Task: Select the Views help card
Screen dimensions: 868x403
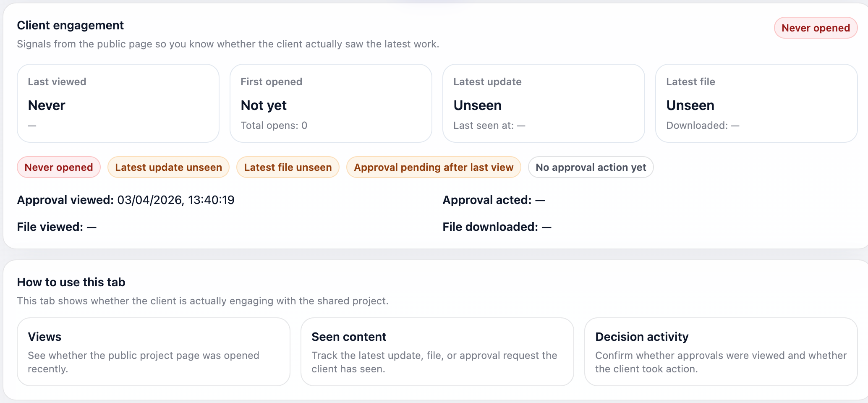Action: [x=154, y=352]
